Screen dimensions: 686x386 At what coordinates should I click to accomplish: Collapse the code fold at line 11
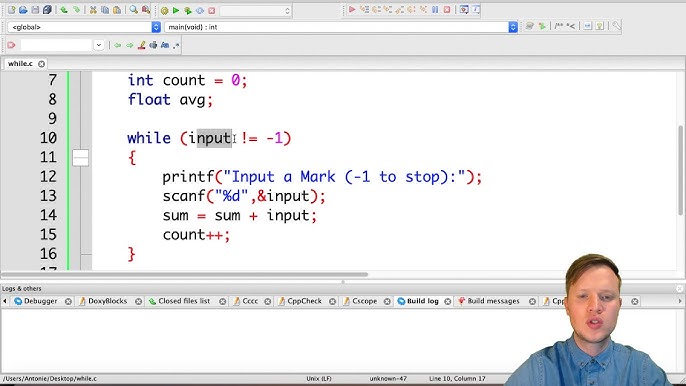(80, 158)
